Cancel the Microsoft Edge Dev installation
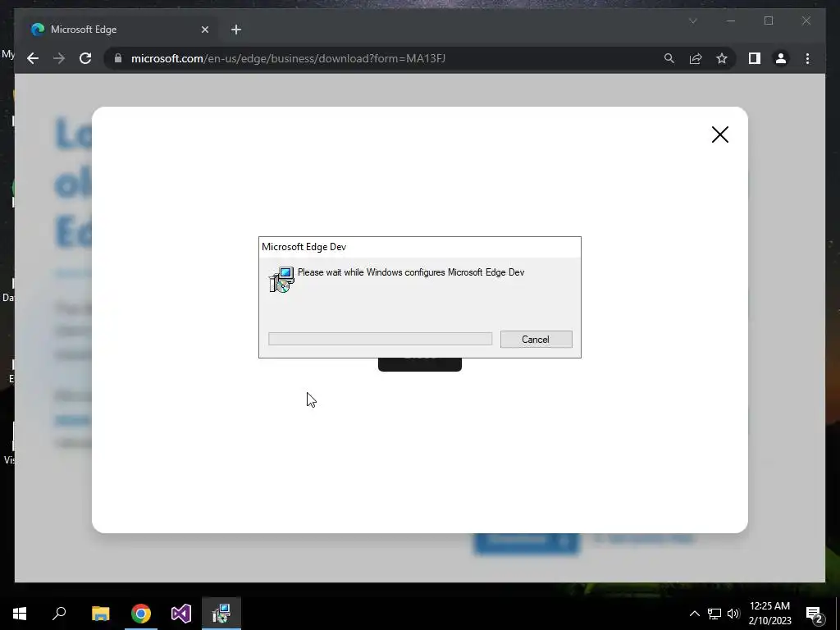The width and height of the screenshot is (840, 630). [x=536, y=339]
